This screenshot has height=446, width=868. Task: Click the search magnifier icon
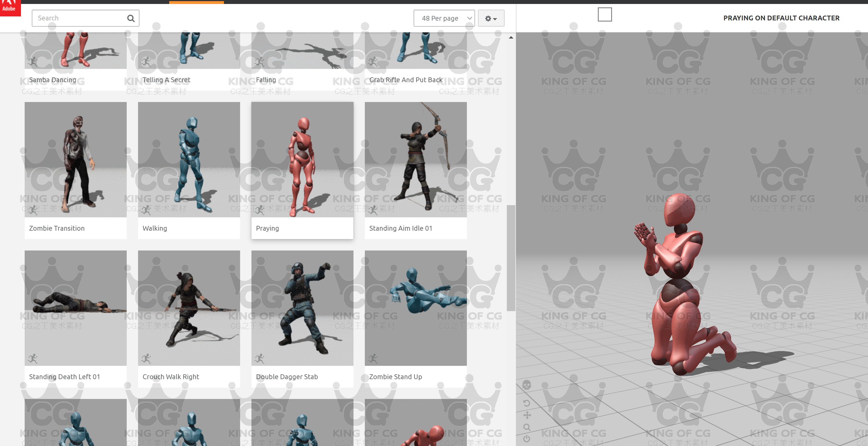click(x=131, y=18)
